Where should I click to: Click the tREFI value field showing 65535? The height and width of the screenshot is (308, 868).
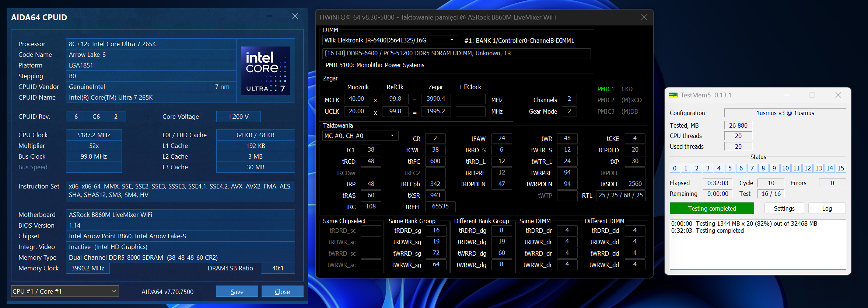(x=440, y=207)
